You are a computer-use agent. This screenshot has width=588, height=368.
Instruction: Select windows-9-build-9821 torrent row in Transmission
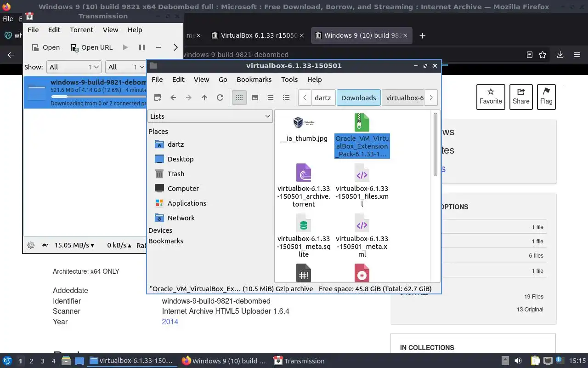pyautogui.click(x=85, y=92)
